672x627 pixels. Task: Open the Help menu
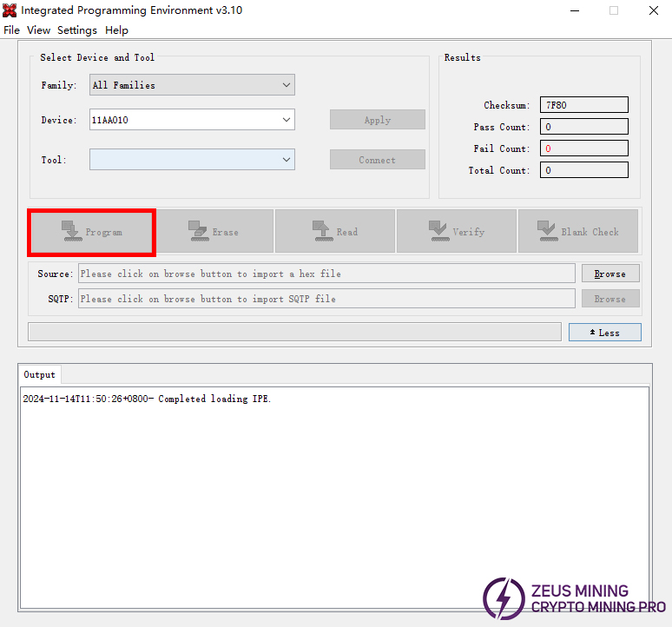[116, 30]
